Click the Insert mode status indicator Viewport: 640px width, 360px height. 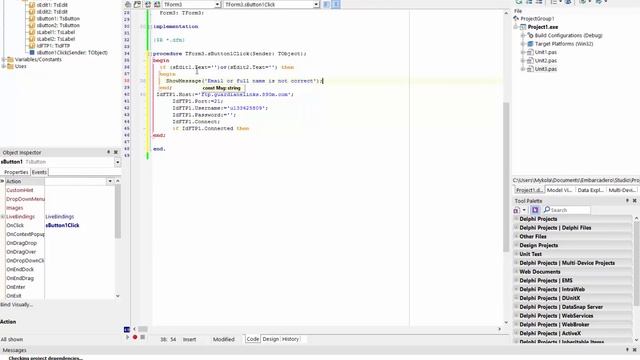(189, 340)
